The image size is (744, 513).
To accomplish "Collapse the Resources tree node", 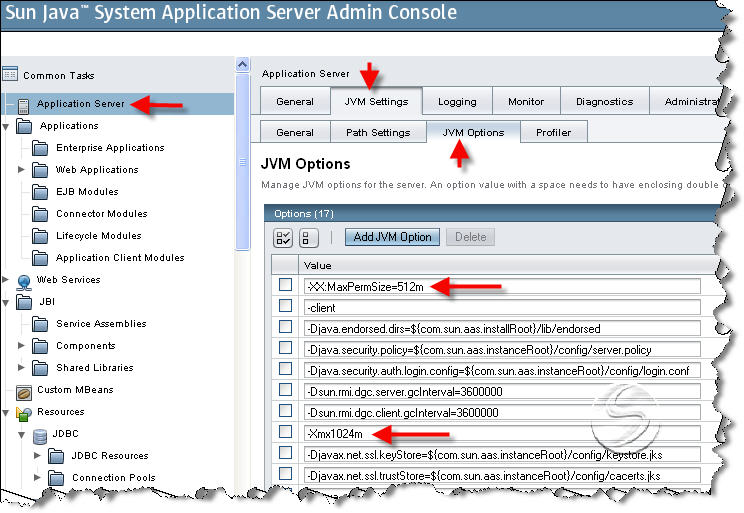I will (x=6, y=413).
